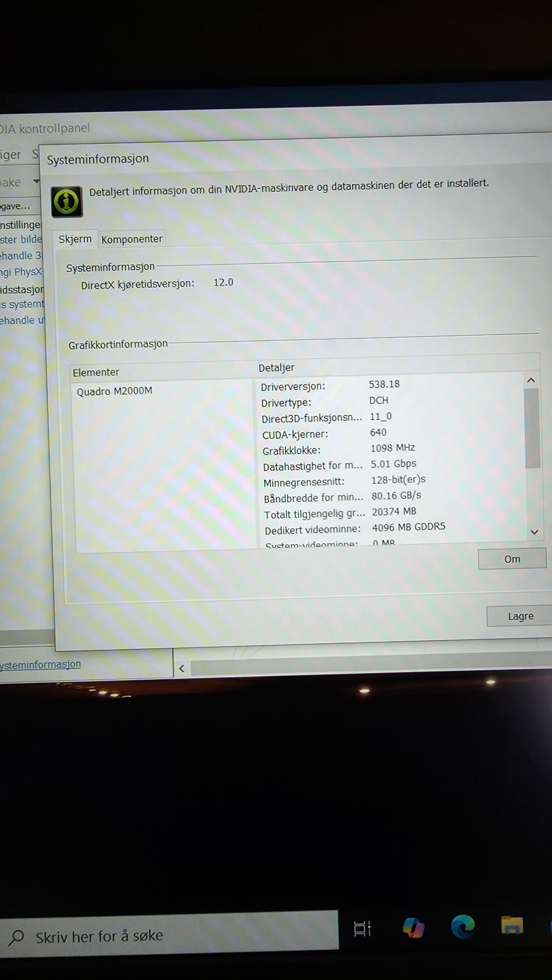552x980 pixels.
Task: Launch Microsoft Edge from the taskbar
Action: (462, 926)
